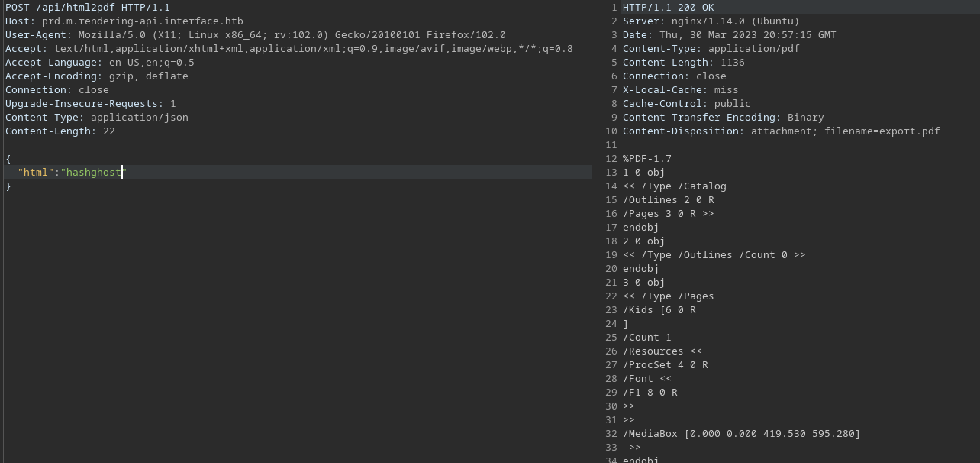The image size is (980, 463).
Task: Click the "html" key in the request body
Action: (35, 173)
